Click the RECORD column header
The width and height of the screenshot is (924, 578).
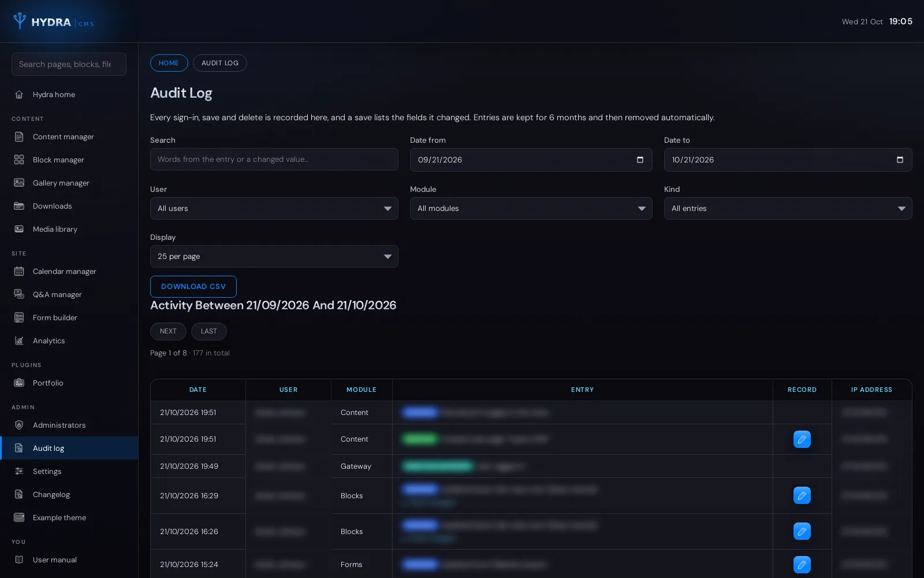(802, 390)
